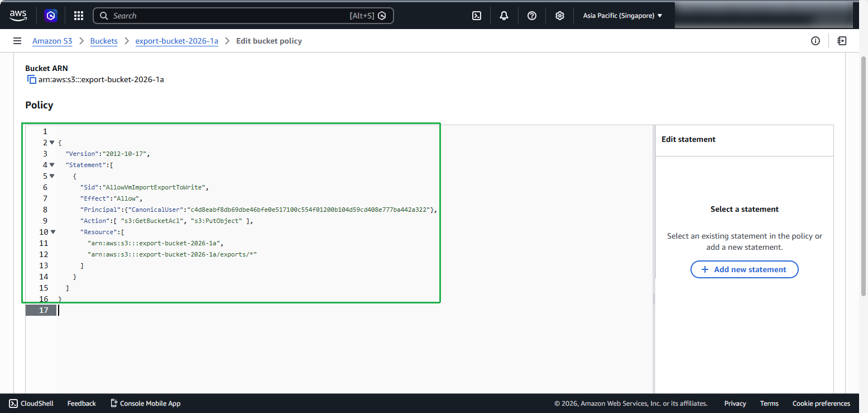Viewport: 868px width, 413px height.
Task: Click the exports/* resource ARN line
Action: click(172, 254)
